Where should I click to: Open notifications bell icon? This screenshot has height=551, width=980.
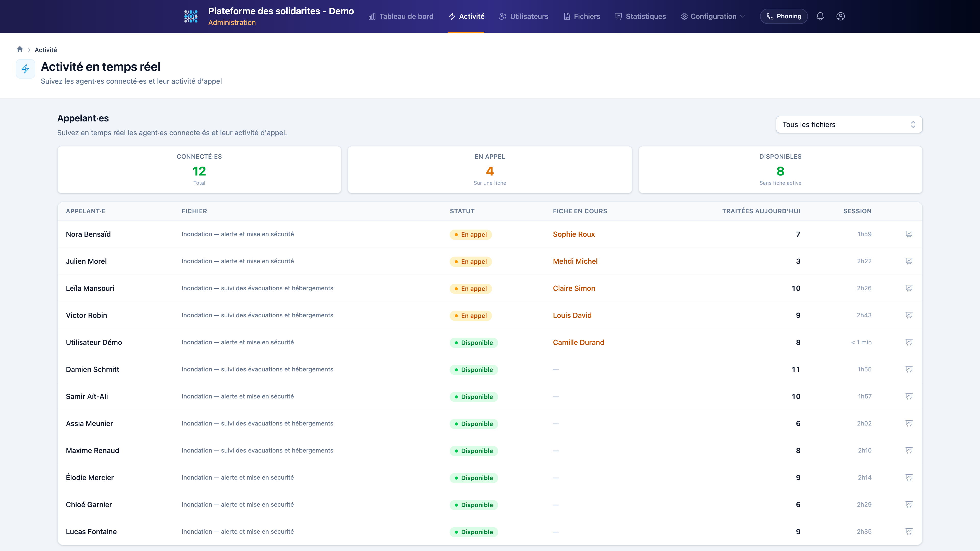[820, 16]
